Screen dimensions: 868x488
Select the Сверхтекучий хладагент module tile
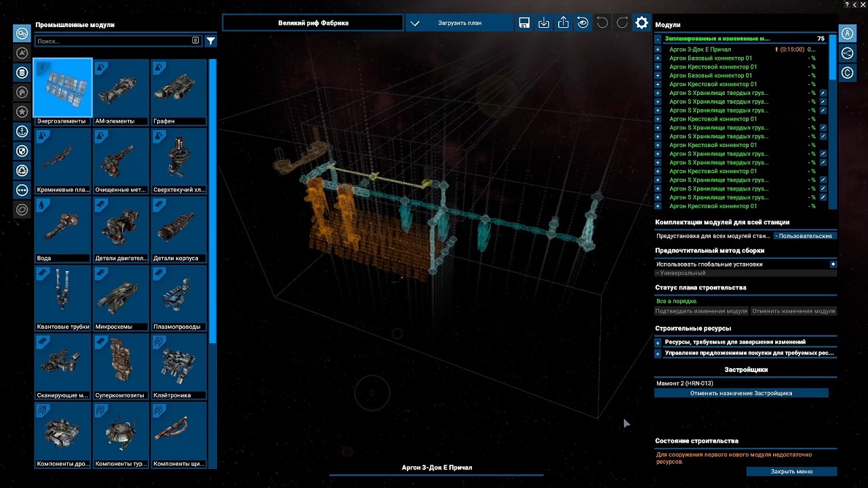tap(179, 161)
